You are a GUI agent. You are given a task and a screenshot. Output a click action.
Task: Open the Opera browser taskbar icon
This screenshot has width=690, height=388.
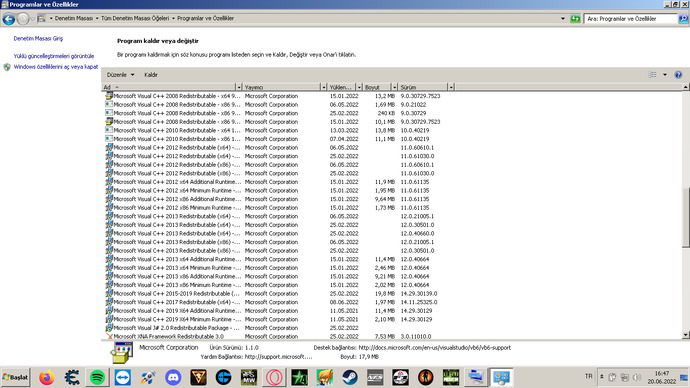[274, 377]
